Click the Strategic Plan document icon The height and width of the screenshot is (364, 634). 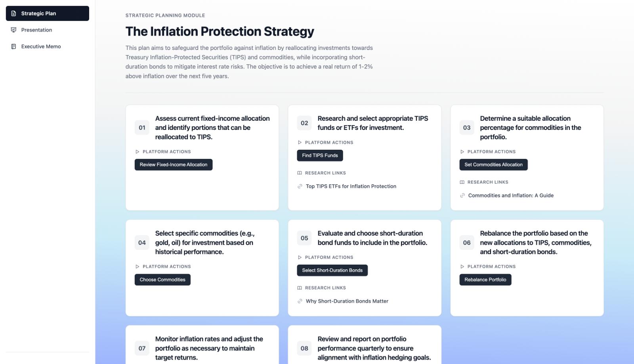(13, 13)
